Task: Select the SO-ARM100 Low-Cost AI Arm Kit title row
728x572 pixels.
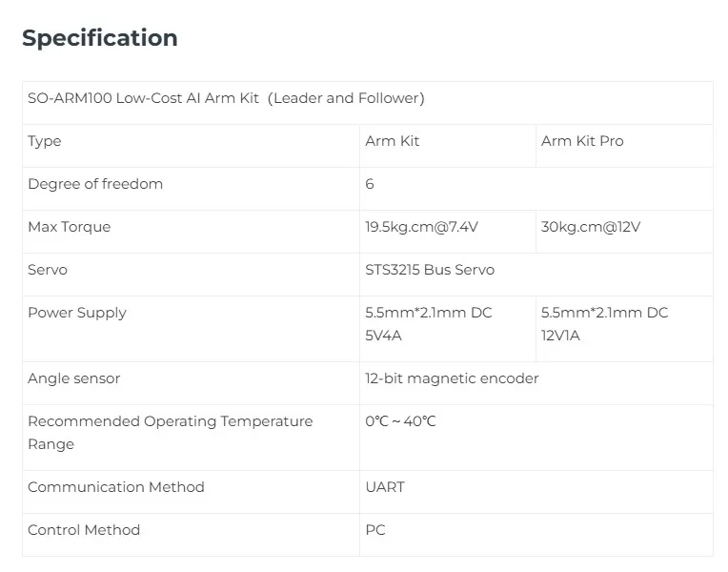Action: pos(226,98)
